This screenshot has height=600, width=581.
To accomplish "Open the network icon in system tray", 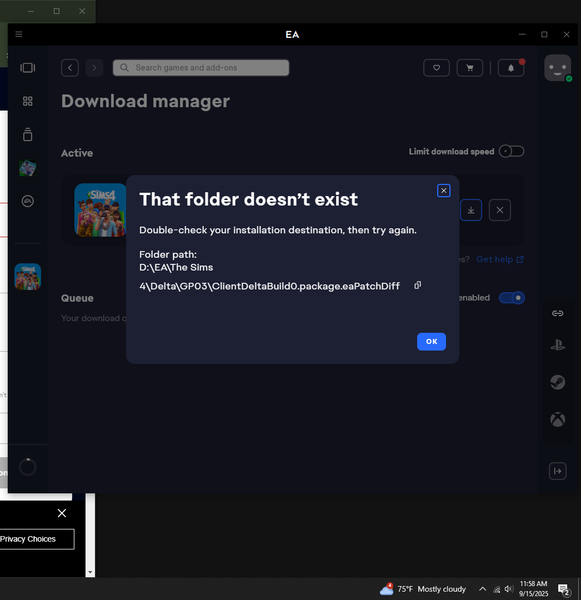I will (497, 589).
